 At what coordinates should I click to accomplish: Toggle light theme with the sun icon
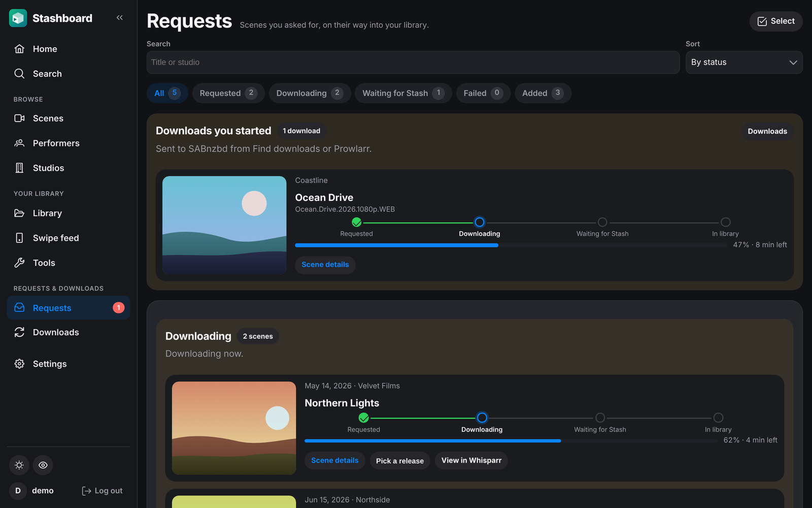coord(19,465)
